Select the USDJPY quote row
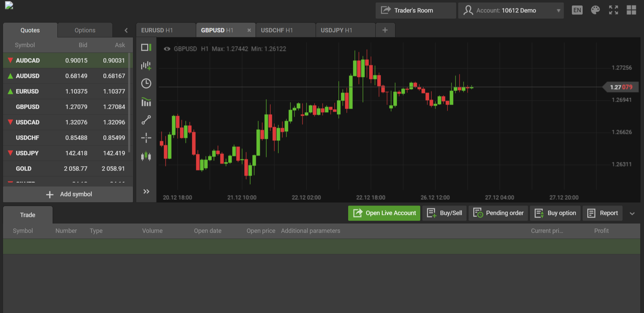 coord(66,153)
